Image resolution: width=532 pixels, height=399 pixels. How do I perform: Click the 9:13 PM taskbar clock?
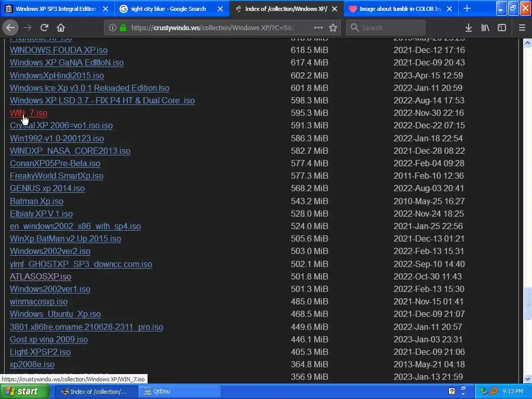pyautogui.click(x=513, y=392)
